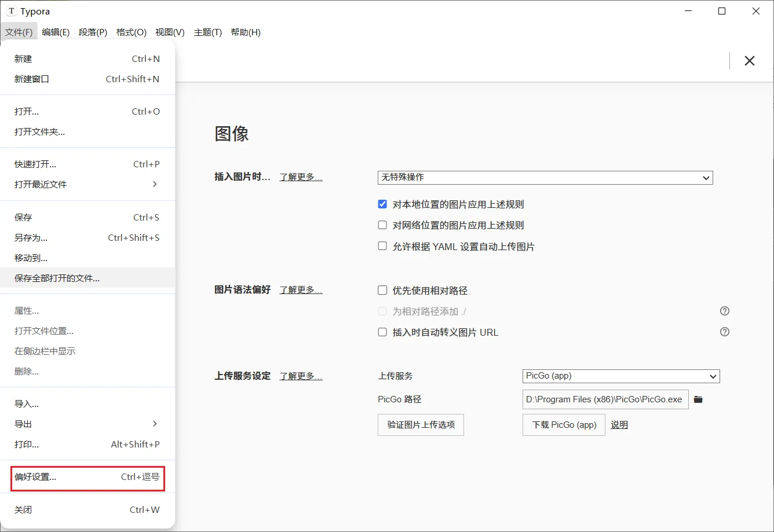The image size is (774, 532).
Task: Enable 优先使用相对路径
Action: pyautogui.click(x=382, y=290)
